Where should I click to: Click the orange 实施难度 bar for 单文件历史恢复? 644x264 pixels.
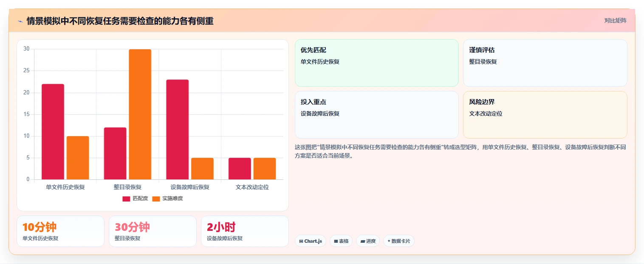(x=78, y=158)
